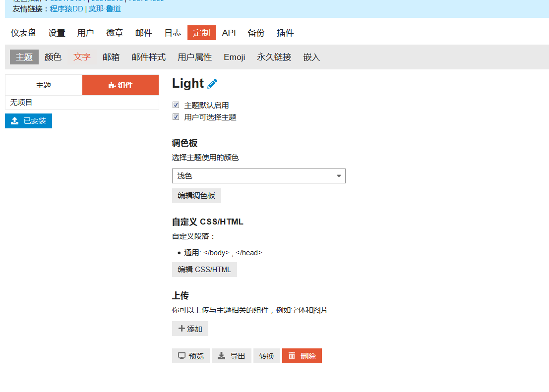Click the 选择主题使用的颜色 description text
Viewport: 549px width, 392px height.
tap(205, 158)
